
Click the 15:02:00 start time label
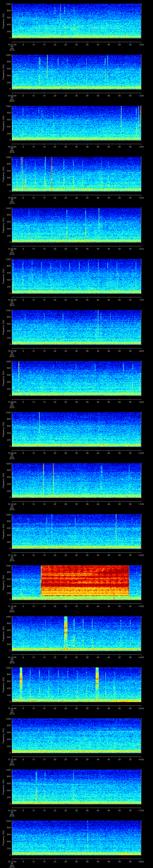pyautogui.click(x=12, y=96)
